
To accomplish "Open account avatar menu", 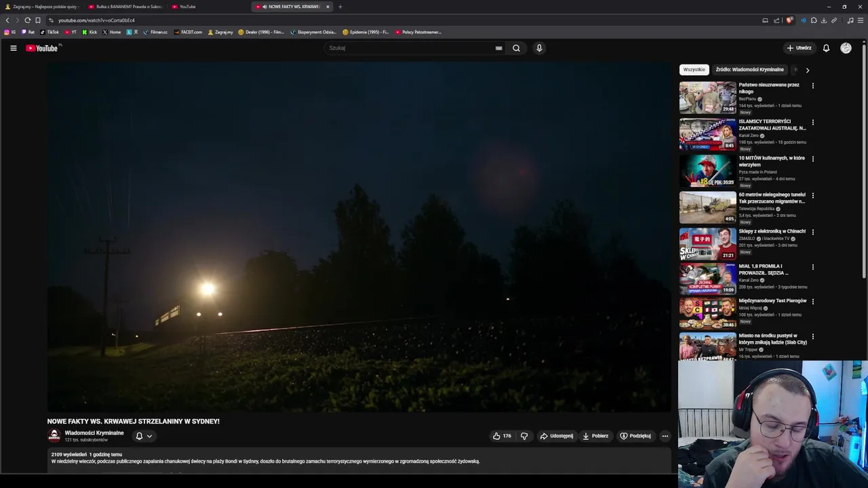I will [x=846, y=48].
